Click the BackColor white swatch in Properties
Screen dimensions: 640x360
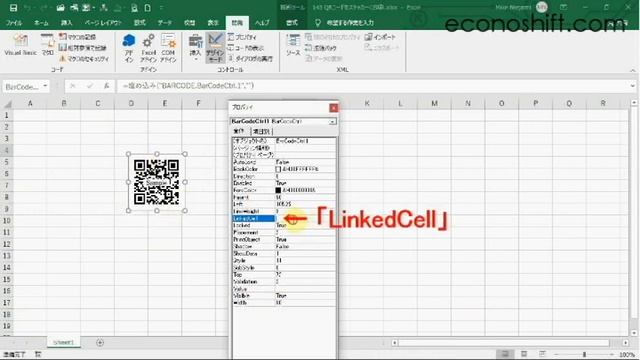pyautogui.click(x=278, y=169)
